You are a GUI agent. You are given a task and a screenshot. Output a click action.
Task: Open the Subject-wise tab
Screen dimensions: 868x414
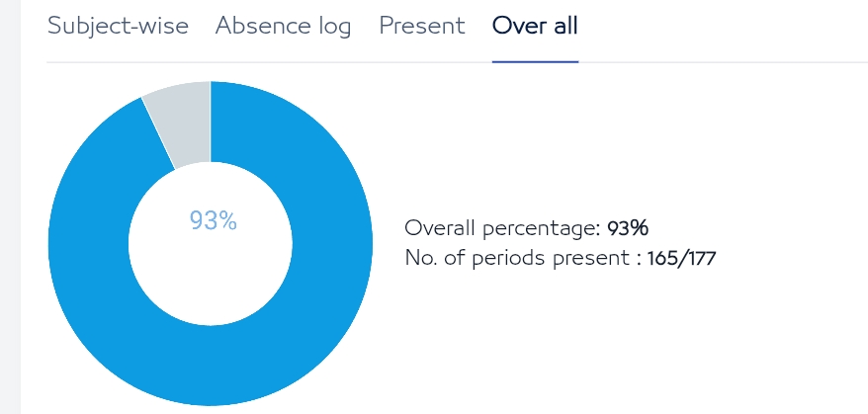point(118,26)
